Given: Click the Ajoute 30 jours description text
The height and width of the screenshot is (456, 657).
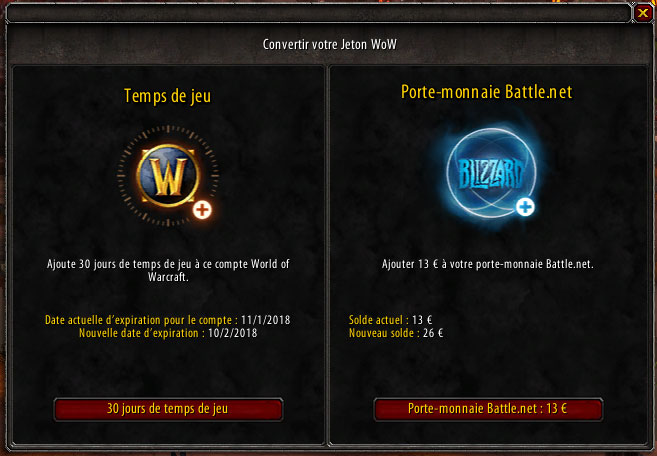Looking at the screenshot, I should click(x=168, y=270).
